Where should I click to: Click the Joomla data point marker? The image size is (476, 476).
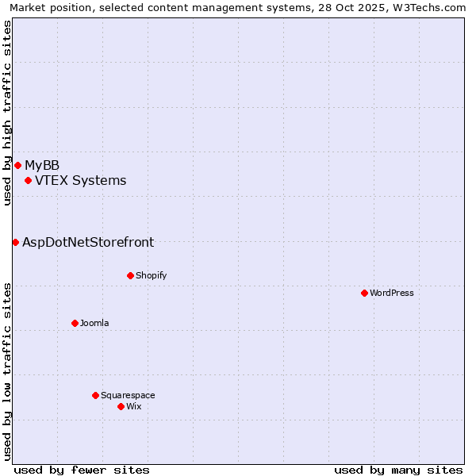click(x=75, y=323)
